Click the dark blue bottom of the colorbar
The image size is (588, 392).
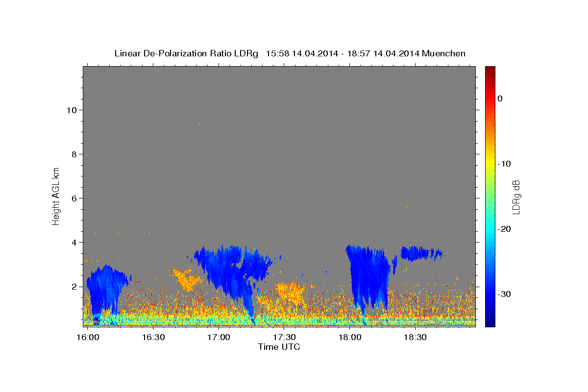tap(490, 322)
